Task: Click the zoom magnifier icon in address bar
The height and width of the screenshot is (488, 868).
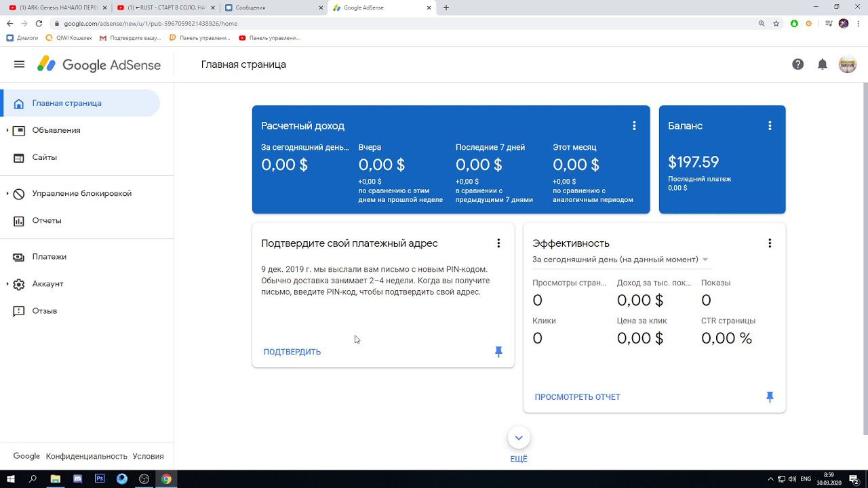Action: pos(762,23)
